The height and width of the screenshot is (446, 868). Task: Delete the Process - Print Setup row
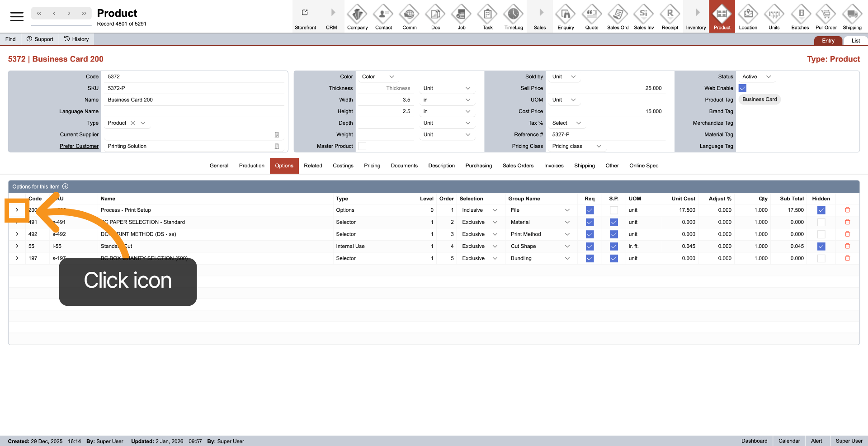click(847, 210)
